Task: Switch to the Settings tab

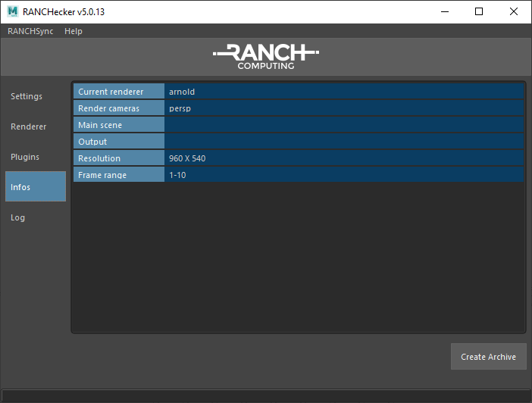Action: 36,96
